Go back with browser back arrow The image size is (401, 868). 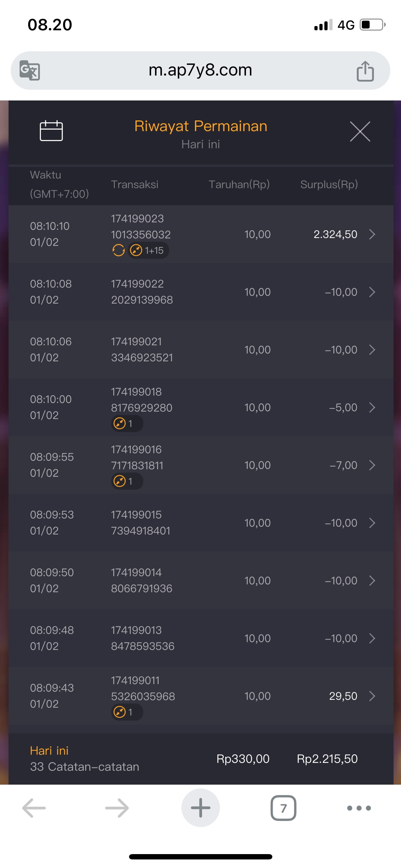point(34,808)
